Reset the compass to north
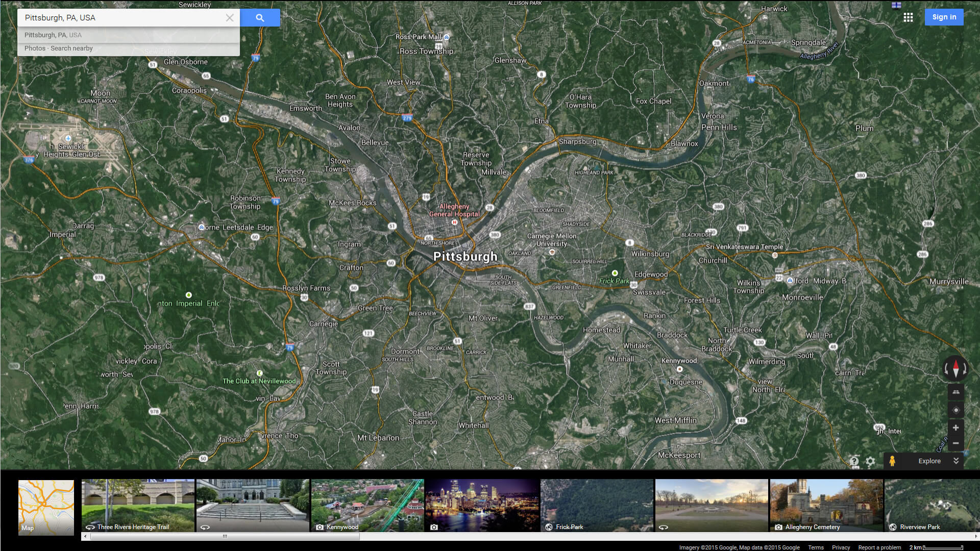 coord(955,368)
